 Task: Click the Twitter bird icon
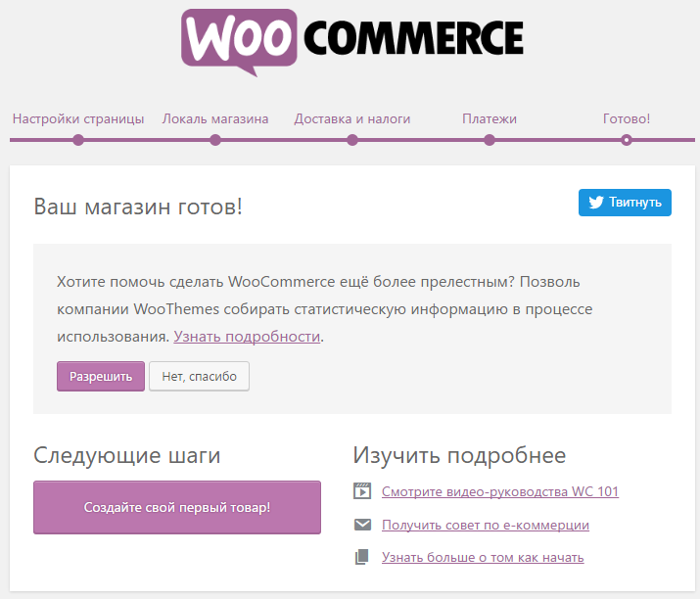[596, 203]
